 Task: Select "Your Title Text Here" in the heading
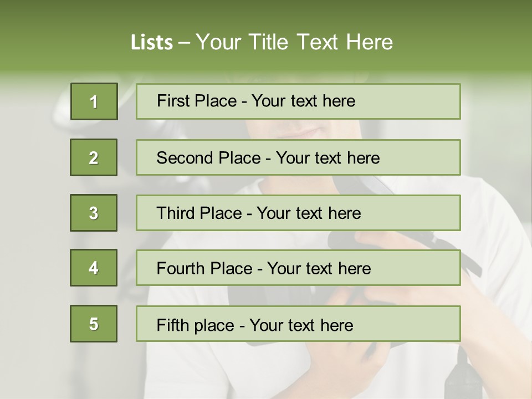[294, 42]
